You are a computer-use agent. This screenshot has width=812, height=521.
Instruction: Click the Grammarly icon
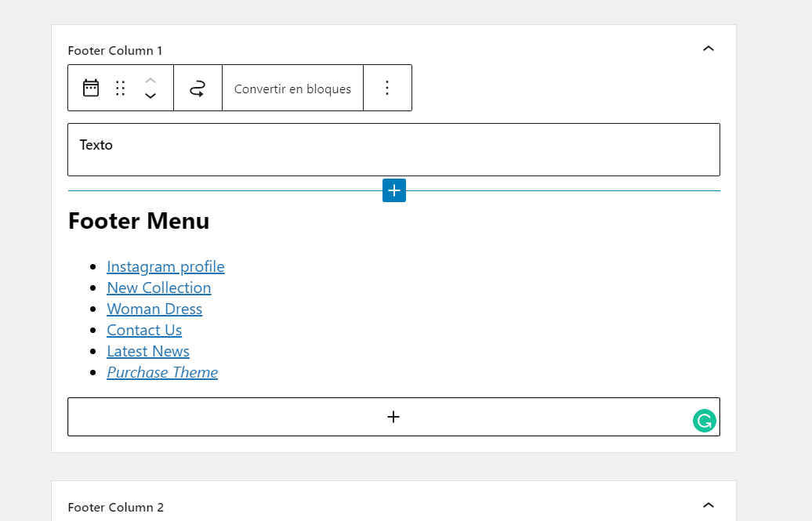[x=705, y=421]
